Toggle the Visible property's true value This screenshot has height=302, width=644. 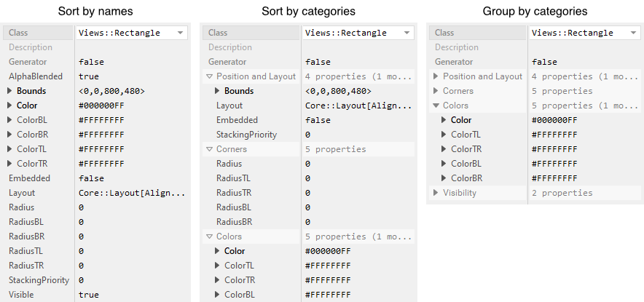[89, 295]
